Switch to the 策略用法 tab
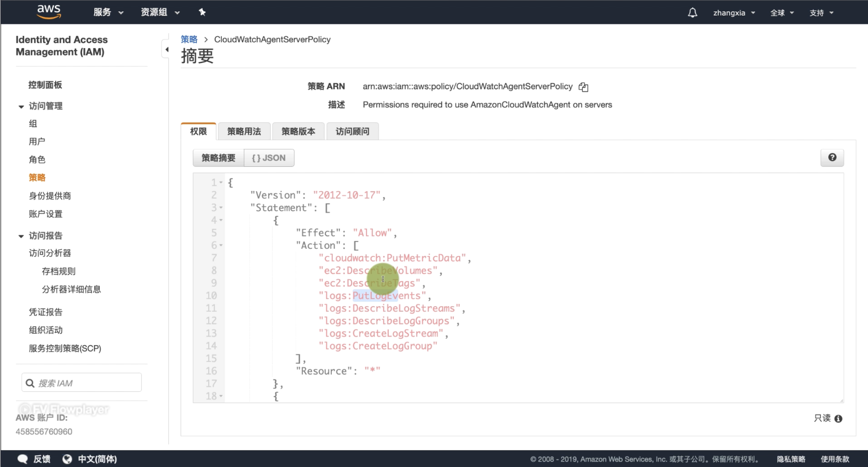 click(x=244, y=131)
